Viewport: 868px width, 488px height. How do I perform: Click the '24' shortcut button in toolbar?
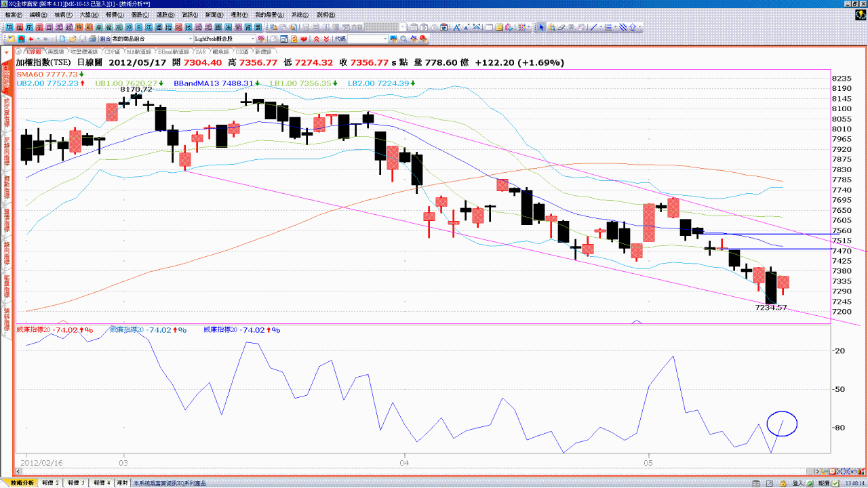click(x=178, y=28)
